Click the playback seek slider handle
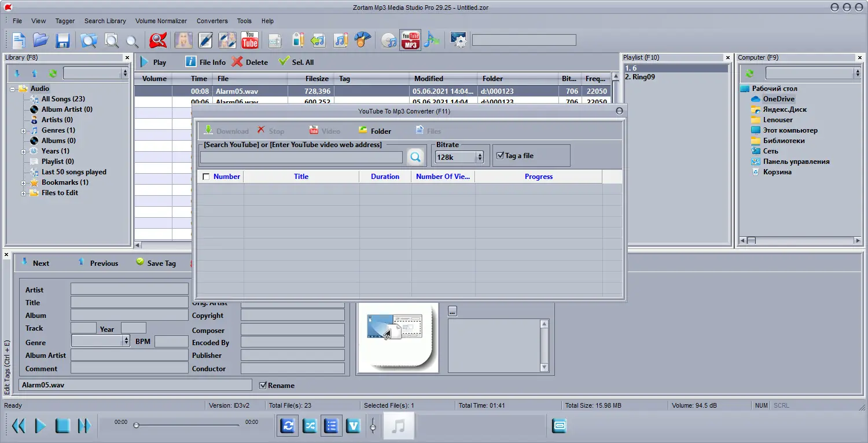868x443 pixels. (136, 426)
